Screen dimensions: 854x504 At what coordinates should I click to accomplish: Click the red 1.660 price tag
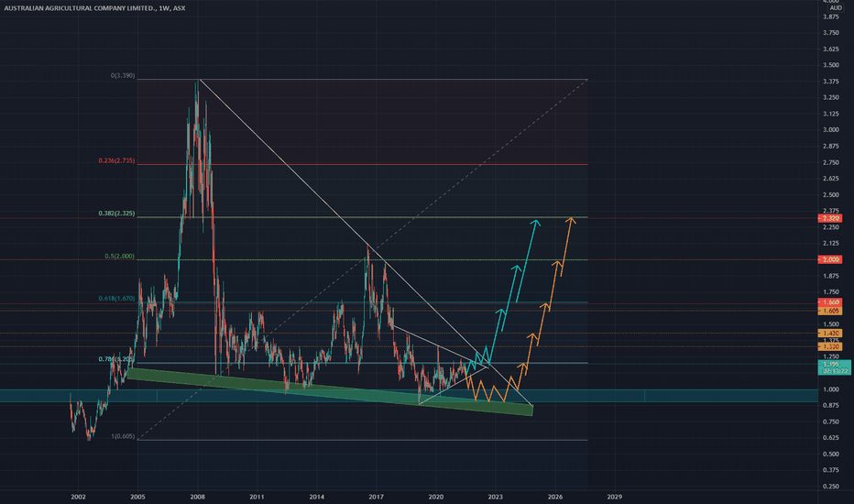(830, 302)
